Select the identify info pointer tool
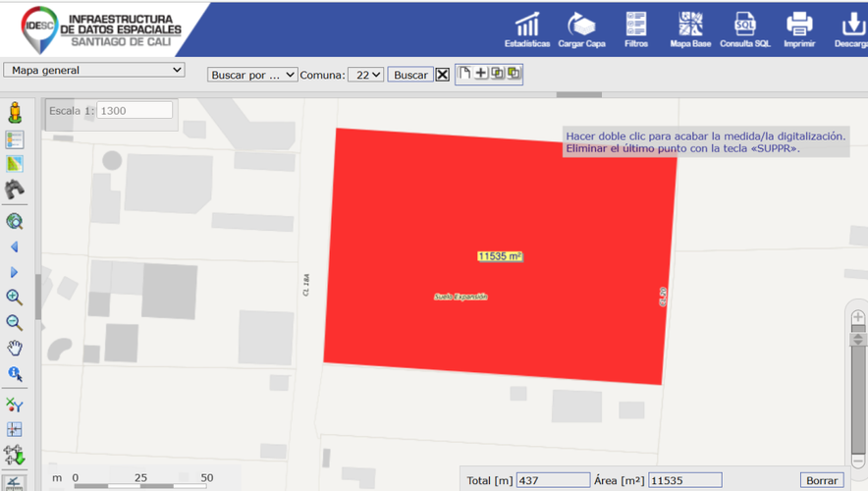 pos(15,374)
